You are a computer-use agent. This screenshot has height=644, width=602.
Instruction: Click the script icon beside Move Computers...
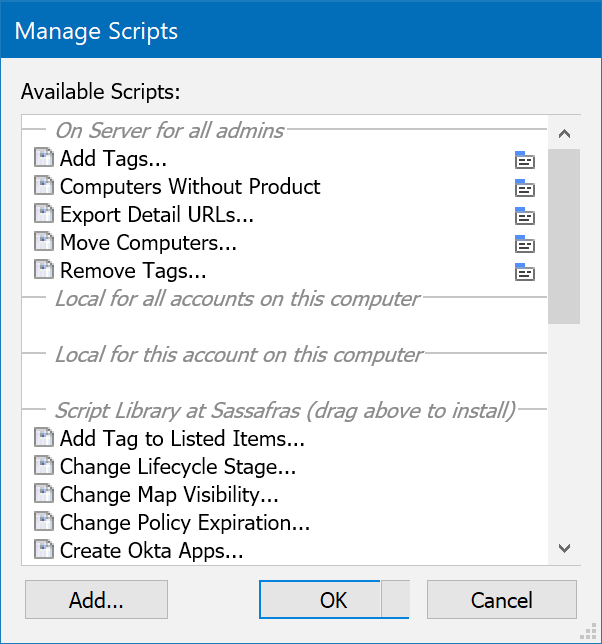pos(44,242)
